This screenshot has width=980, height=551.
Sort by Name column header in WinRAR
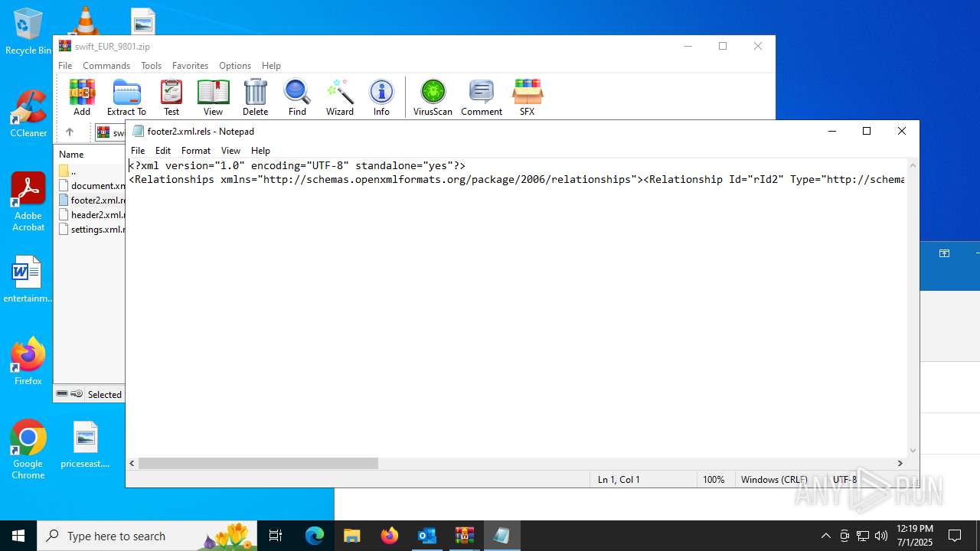coord(71,154)
